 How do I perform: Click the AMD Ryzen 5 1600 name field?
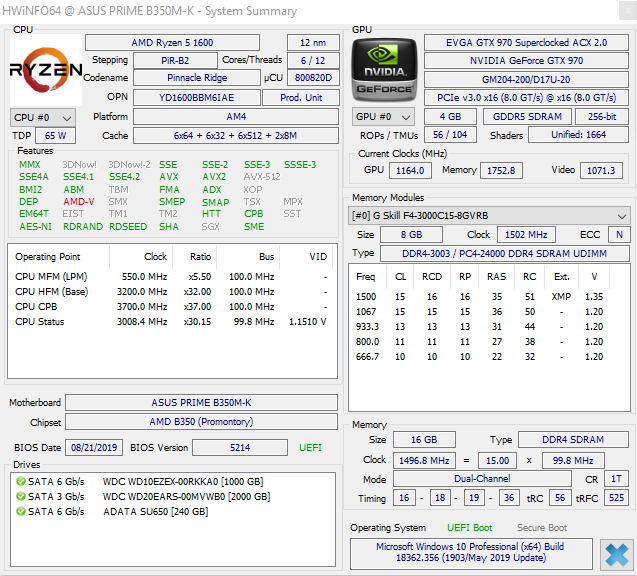click(x=172, y=43)
